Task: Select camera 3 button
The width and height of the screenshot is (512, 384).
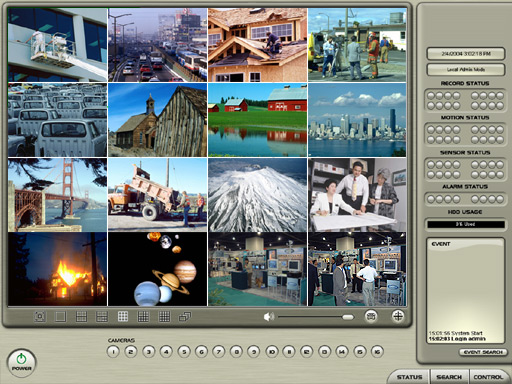Action: 148,351
